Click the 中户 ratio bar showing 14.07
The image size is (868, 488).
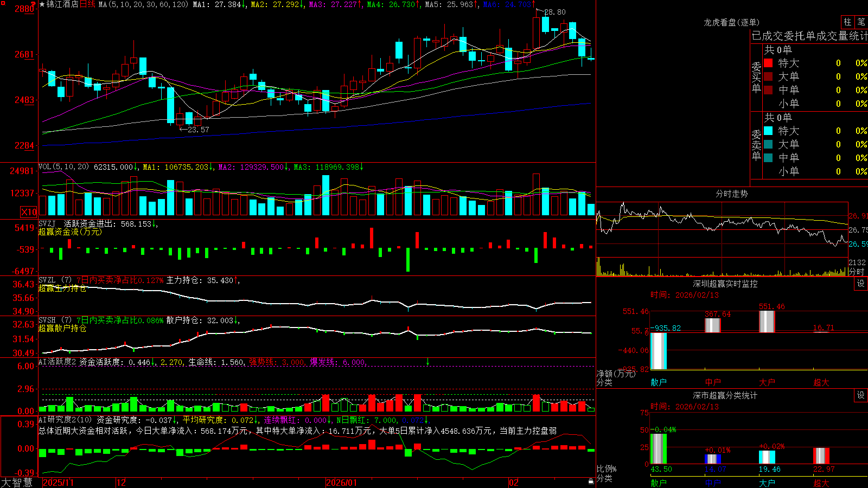point(713,459)
